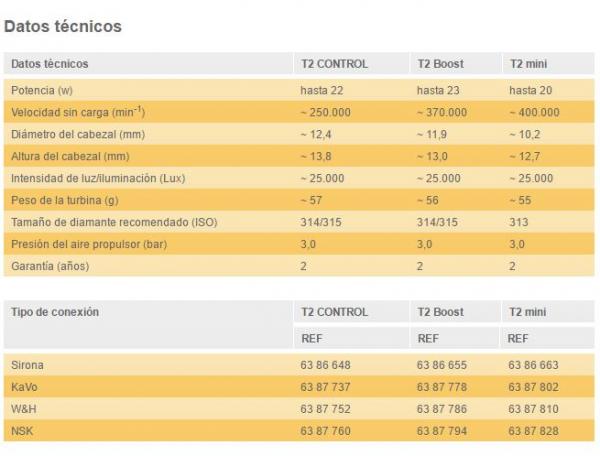Click KaVo T2 Boost reference 63 87 778

[441, 387]
